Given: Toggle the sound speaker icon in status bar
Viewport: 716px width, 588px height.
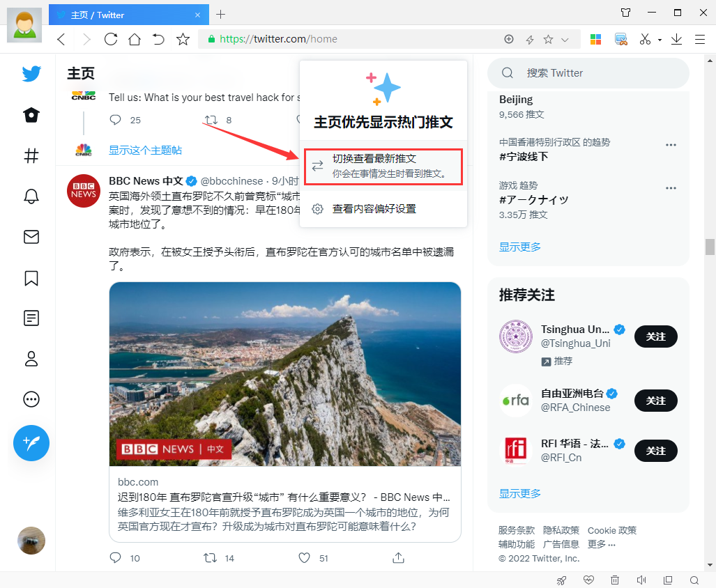Looking at the screenshot, I should click(x=641, y=580).
